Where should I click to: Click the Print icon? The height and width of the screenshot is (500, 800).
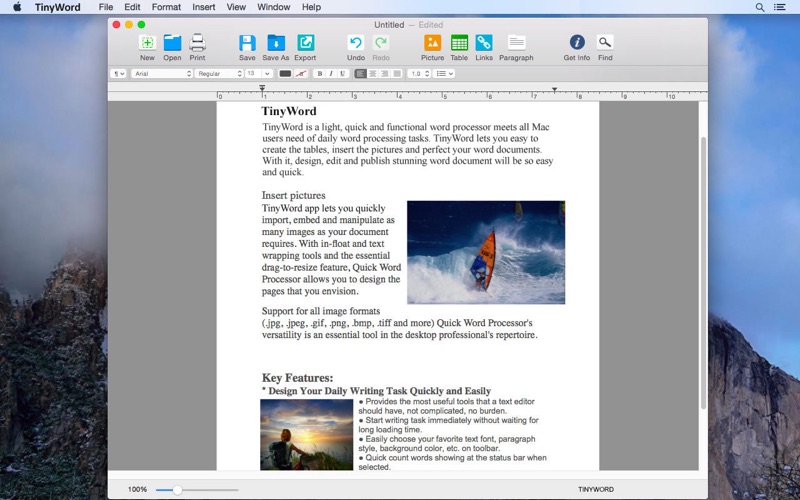197,43
